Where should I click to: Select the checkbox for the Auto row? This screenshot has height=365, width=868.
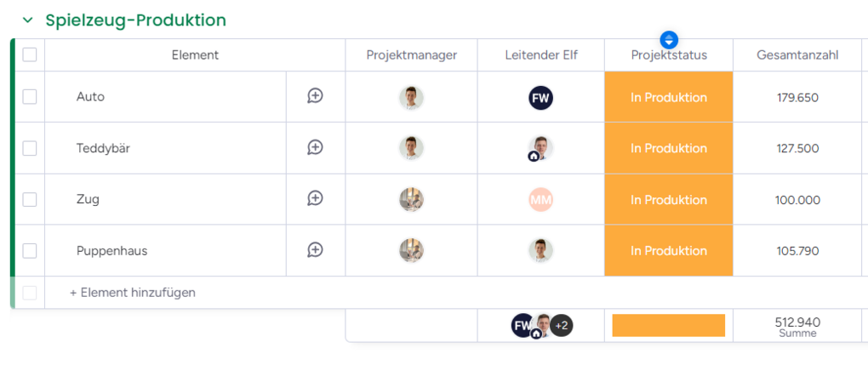(29, 97)
